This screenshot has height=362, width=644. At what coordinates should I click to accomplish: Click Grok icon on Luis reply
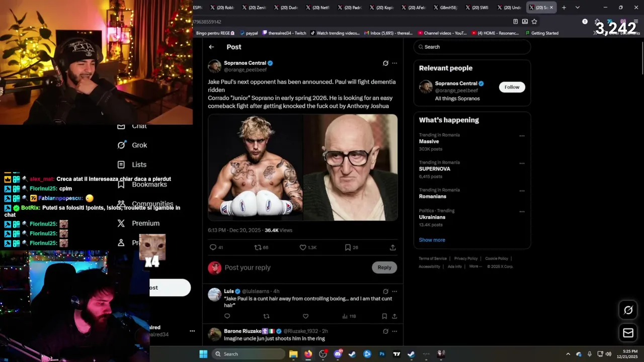(x=385, y=291)
